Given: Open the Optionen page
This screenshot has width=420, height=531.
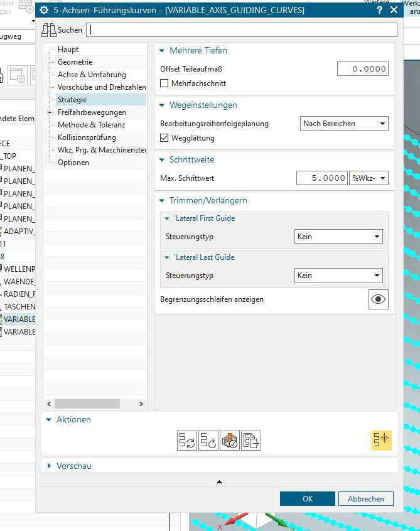Looking at the screenshot, I should (x=73, y=163).
